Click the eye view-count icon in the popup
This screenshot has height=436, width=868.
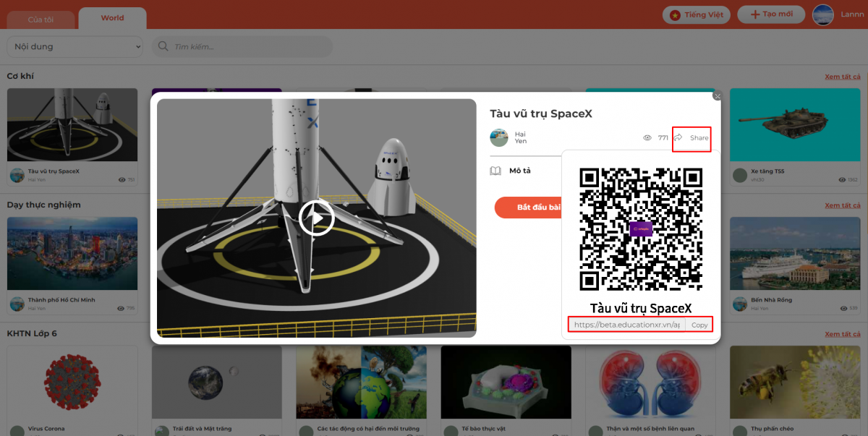(647, 137)
